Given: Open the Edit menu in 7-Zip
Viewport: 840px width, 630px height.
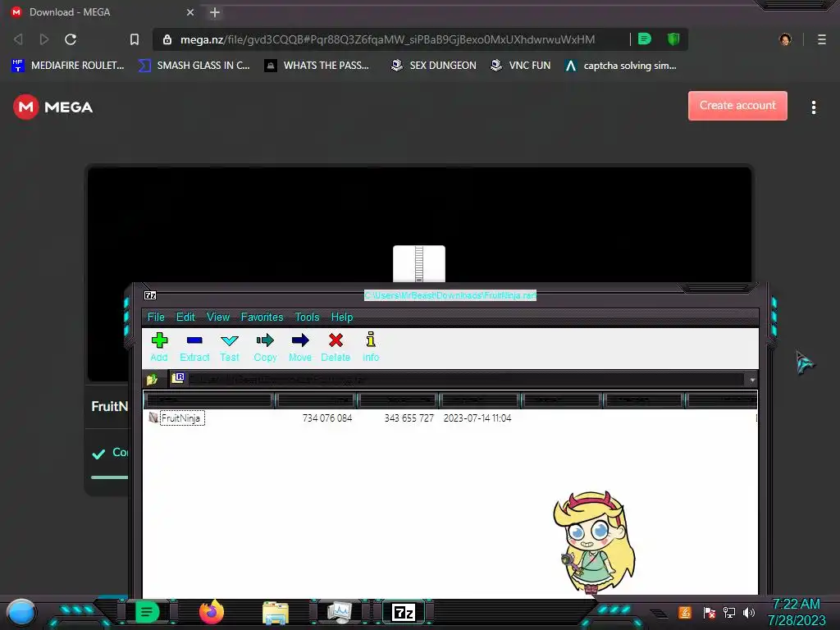Looking at the screenshot, I should pyautogui.click(x=185, y=317).
